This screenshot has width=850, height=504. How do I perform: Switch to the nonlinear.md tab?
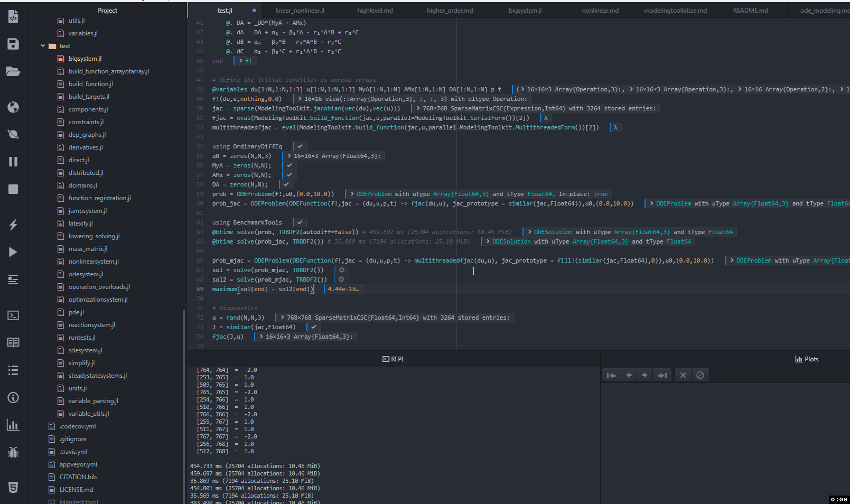600,11
